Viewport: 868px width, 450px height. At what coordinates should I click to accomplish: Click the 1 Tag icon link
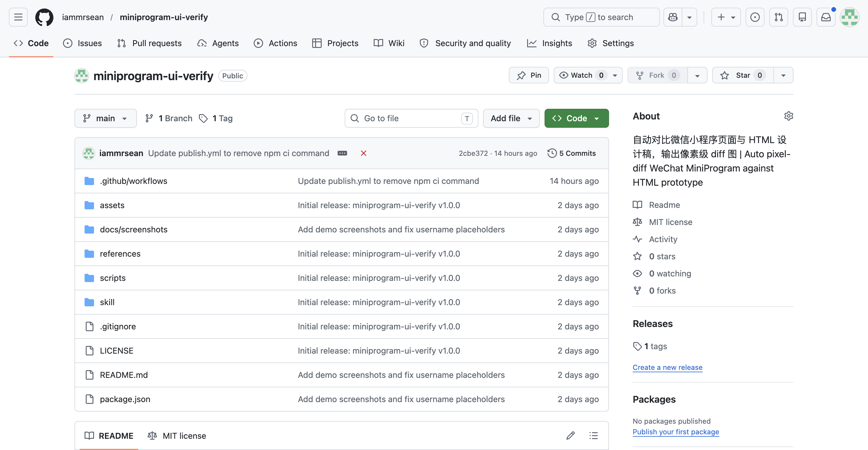click(216, 118)
